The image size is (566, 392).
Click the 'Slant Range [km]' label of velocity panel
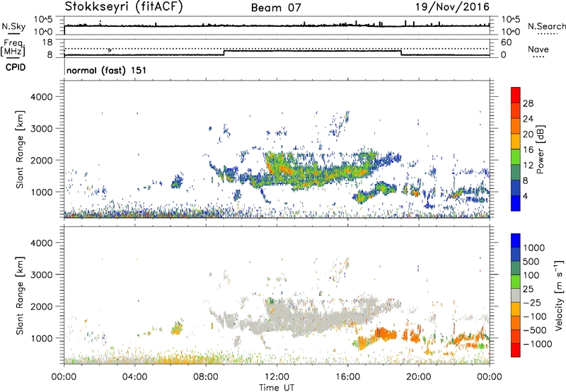click(20, 295)
